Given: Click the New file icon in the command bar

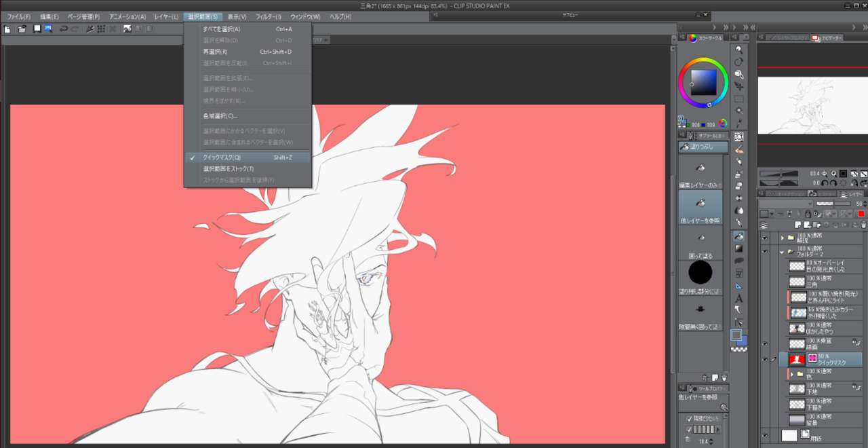Looking at the screenshot, I should (x=7, y=29).
